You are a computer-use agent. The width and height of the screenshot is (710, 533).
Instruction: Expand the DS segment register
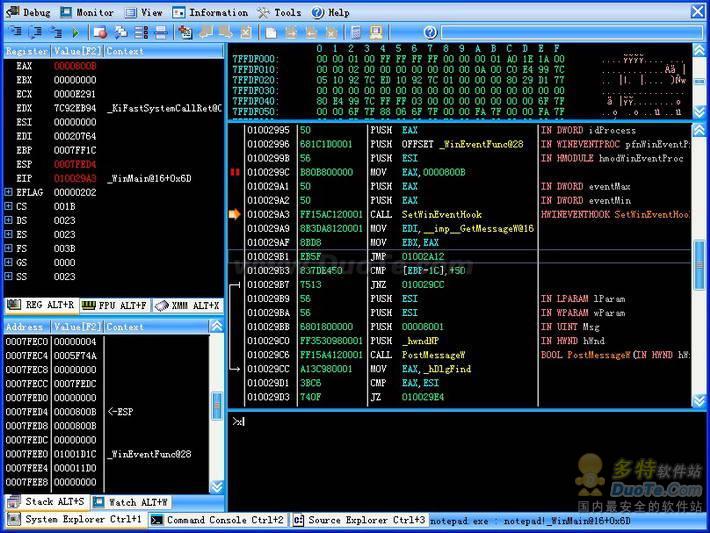(9, 220)
